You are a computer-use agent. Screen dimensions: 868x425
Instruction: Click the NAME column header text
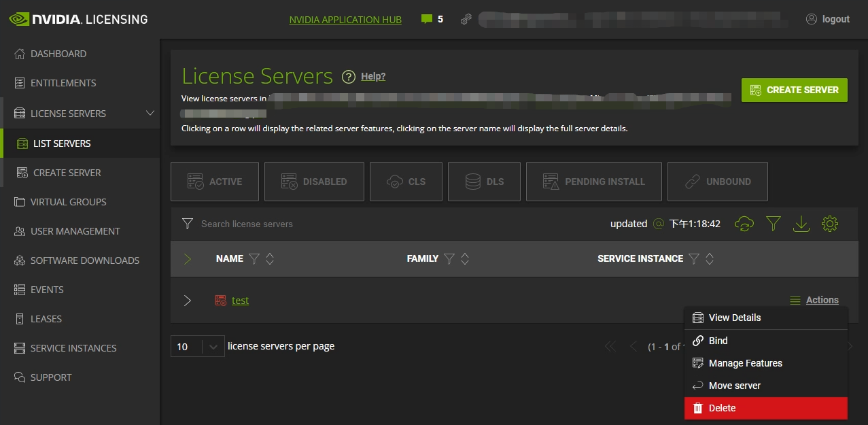[x=230, y=258]
